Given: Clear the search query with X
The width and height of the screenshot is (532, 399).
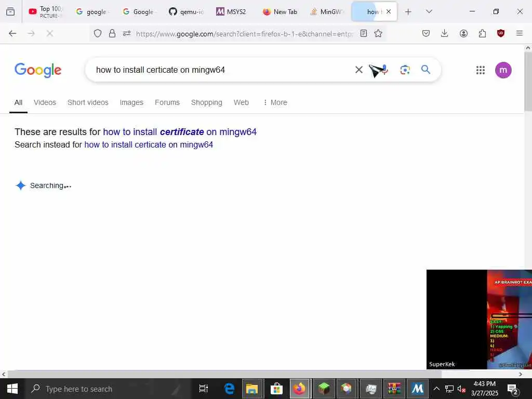Looking at the screenshot, I should coord(358,70).
